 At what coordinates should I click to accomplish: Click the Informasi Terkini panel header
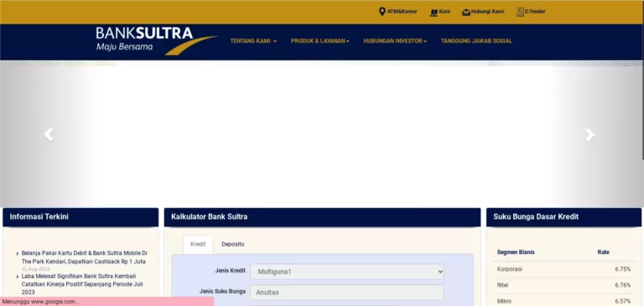tap(80, 217)
